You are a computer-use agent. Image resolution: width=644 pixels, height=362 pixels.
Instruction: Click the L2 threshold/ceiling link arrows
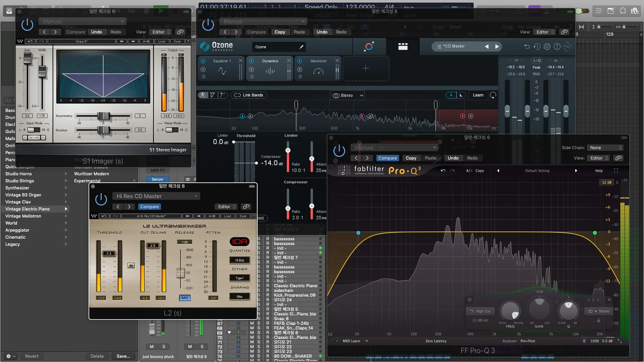pyautogui.click(x=131, y=266)
